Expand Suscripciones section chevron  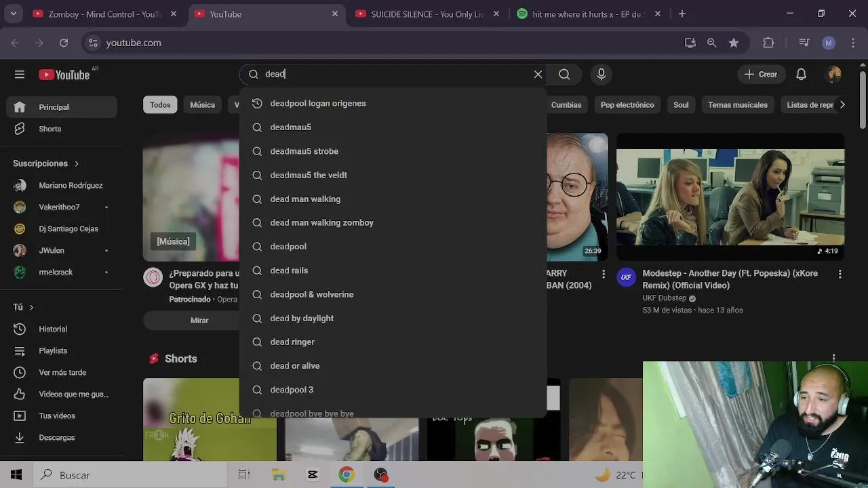coord(77,163)
